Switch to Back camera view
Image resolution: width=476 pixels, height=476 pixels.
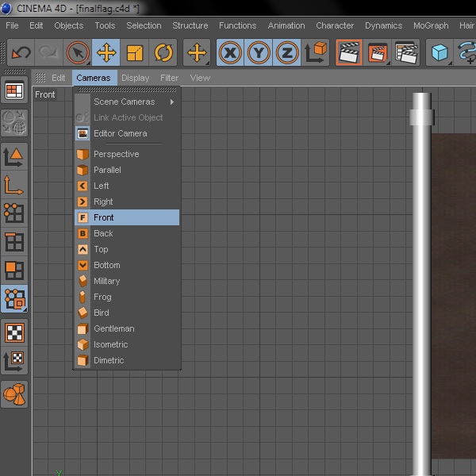tap(127, 233)
